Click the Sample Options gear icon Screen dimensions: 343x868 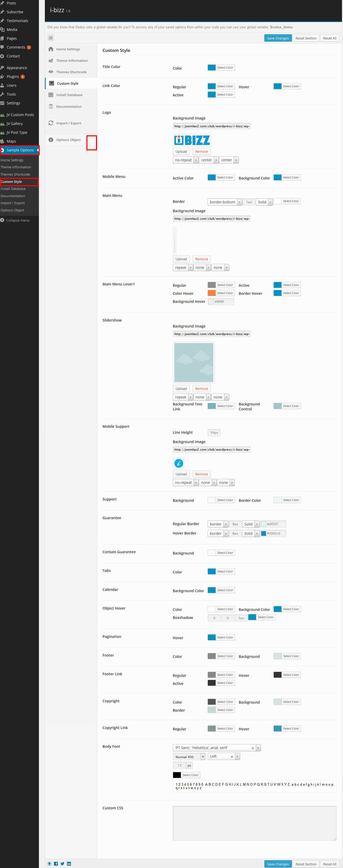(2, 150)
